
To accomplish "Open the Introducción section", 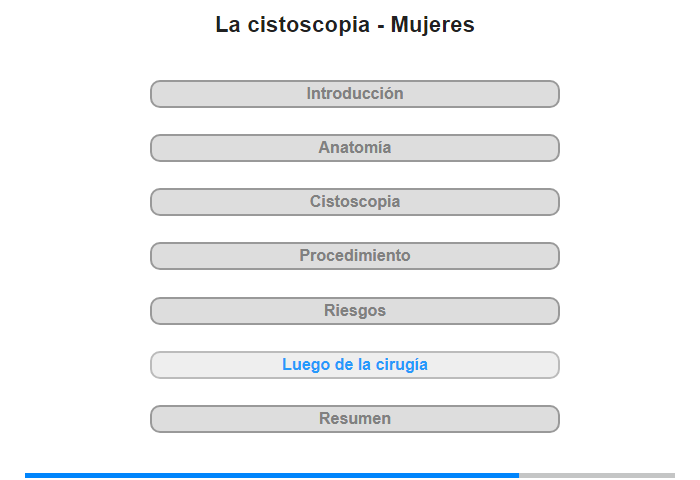I will (354, 94).
